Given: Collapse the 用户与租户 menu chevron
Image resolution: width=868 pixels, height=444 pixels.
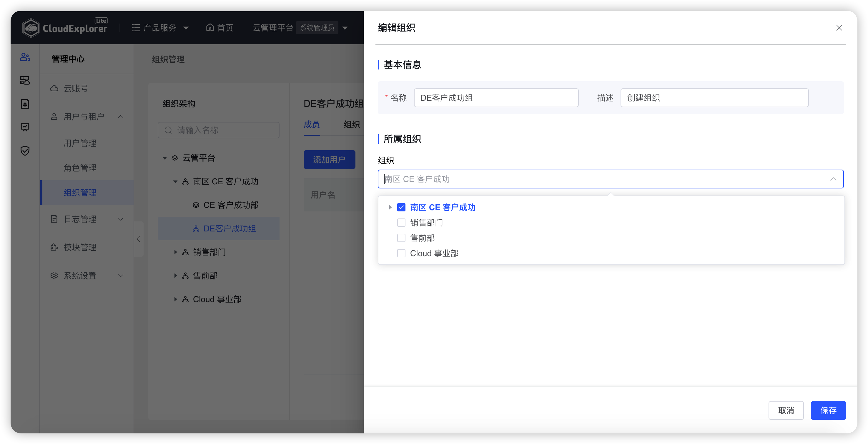Looking at the screenshot, I should point(121,117).
